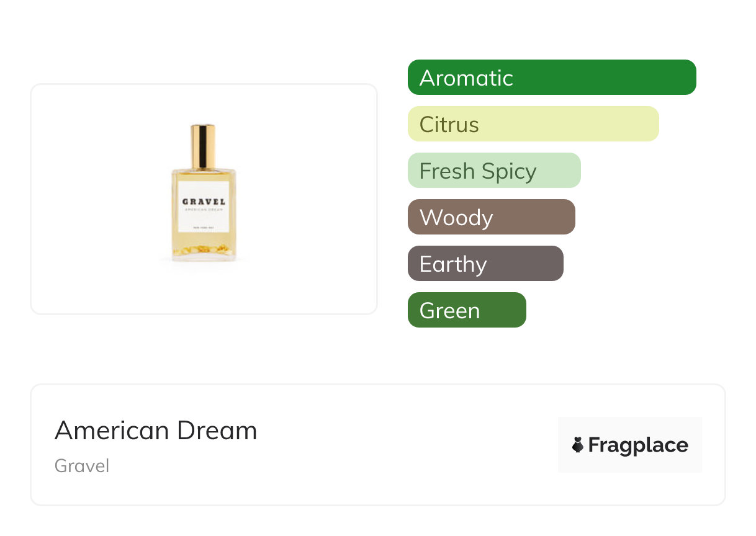Viewport: 756px width, 536px height.
Task: Open the Gravel brand name link
Action: [82, 466]
